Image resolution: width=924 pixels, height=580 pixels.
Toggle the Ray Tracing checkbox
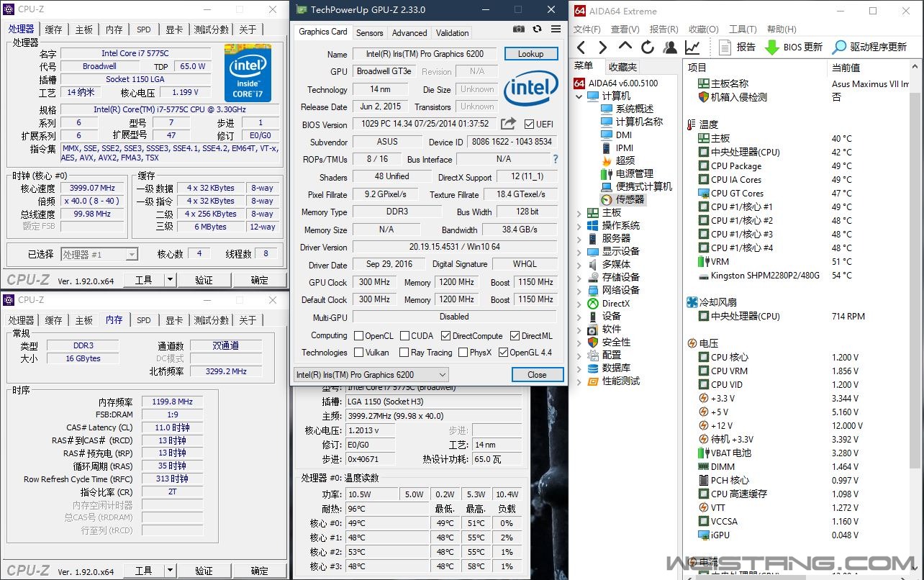click(x=404, y=353)
